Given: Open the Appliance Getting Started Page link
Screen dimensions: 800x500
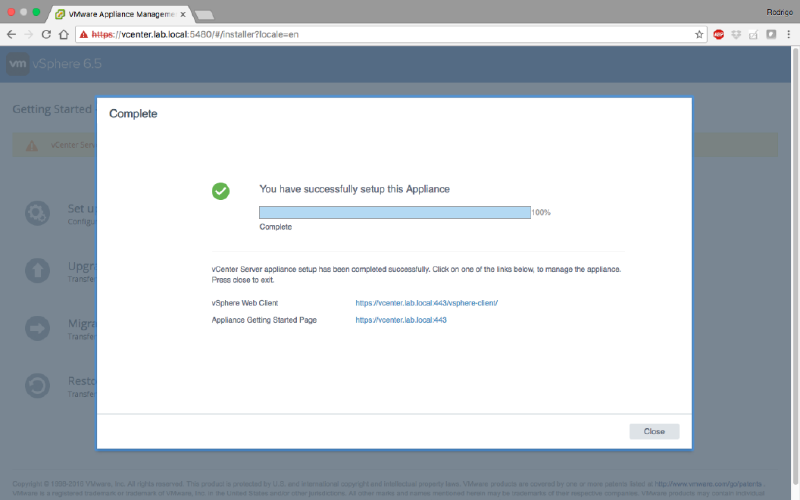Looking at the screenshot, I should click(x=400, y=320).
